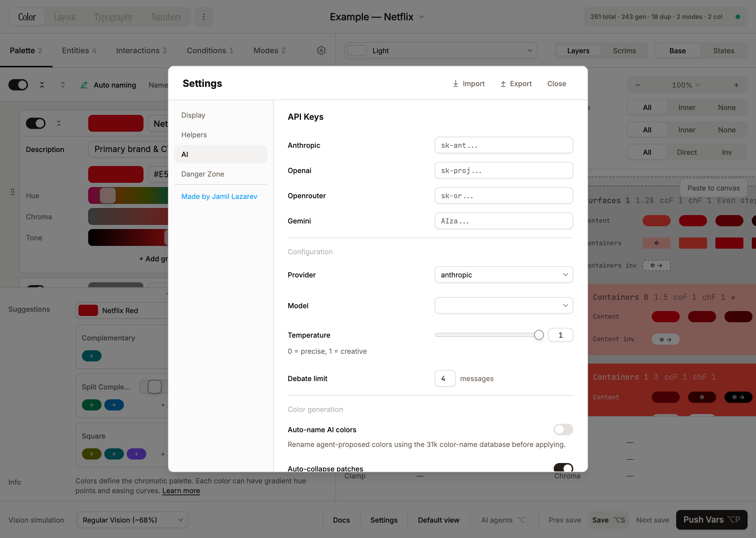This screenshot has width=756, height=538.
Task: Click the expand-all chevrons icon in palette toolbar
Action: 63,85
